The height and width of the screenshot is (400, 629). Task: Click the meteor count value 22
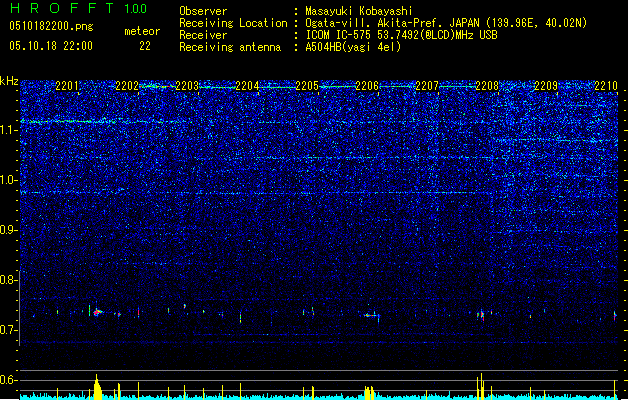pos(145,46)
